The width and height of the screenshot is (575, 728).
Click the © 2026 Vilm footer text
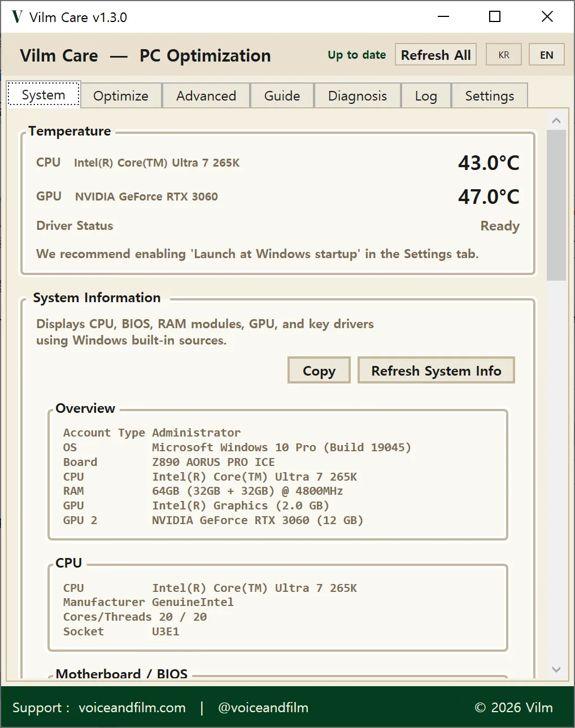coord(514,708)
